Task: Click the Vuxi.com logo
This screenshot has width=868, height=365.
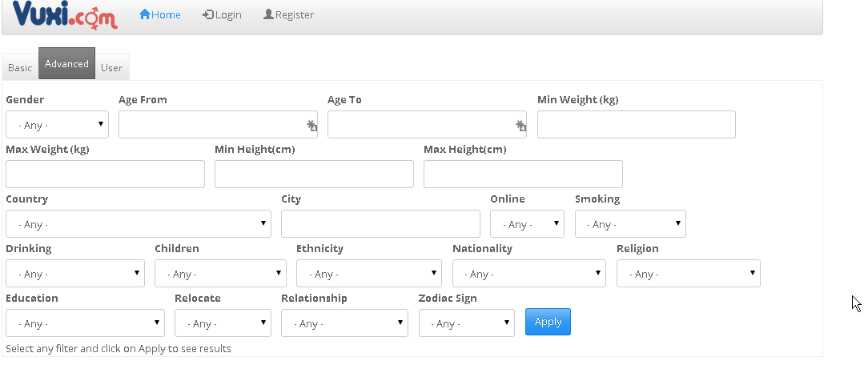Action: (x=65, y=14)
